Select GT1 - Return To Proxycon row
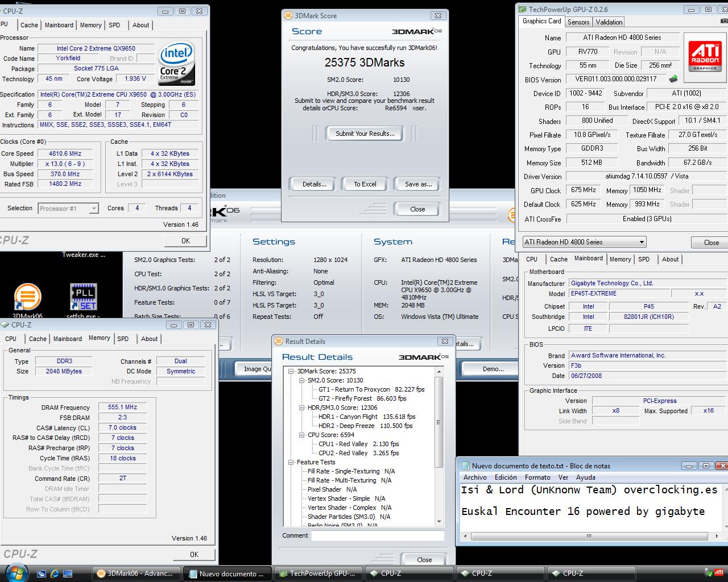The width and height of the screenshot is (728, 582). coord(371,389)
